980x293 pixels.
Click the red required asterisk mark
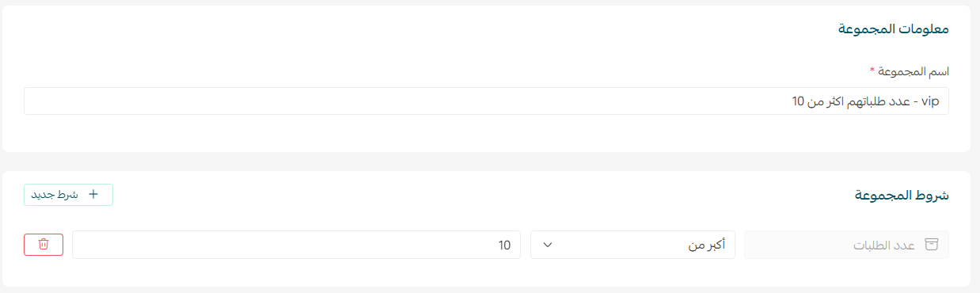(x=872, y=70)
